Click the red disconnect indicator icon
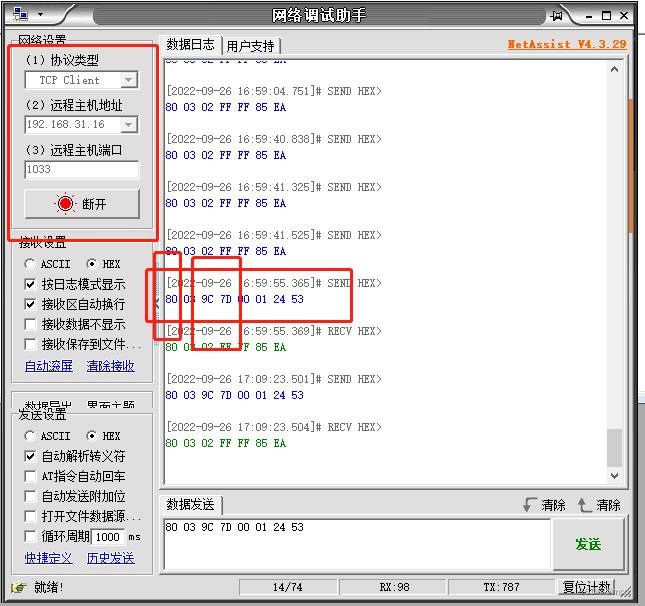 click(x=65, y=204)
